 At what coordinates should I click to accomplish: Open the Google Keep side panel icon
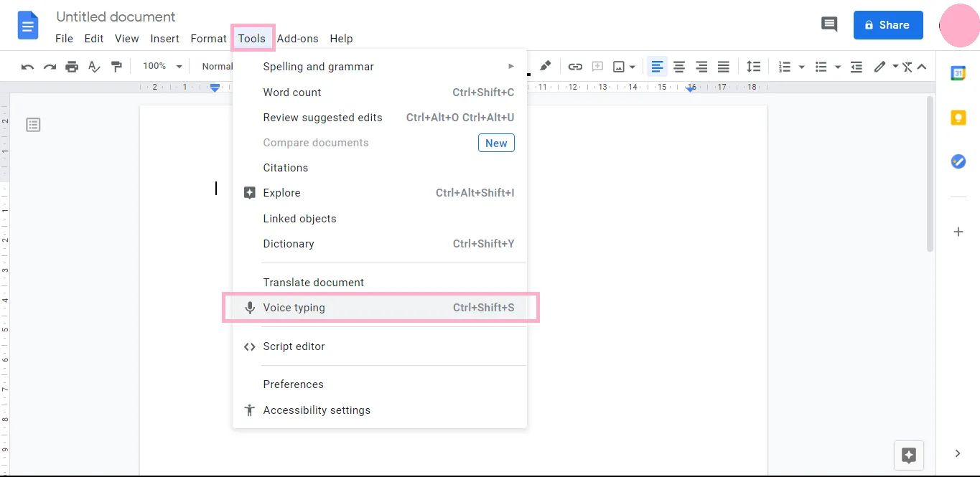[958, 118]
